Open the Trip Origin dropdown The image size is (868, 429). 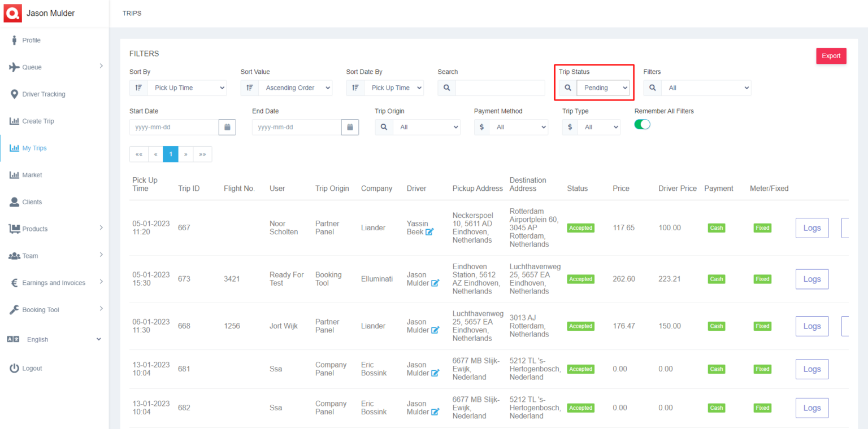pos(427,127)
